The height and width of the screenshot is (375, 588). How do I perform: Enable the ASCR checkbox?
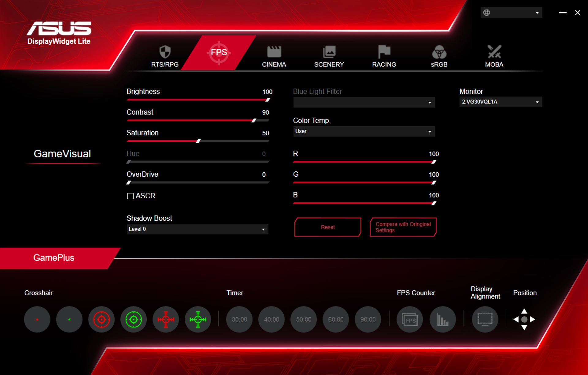(130, 196)
